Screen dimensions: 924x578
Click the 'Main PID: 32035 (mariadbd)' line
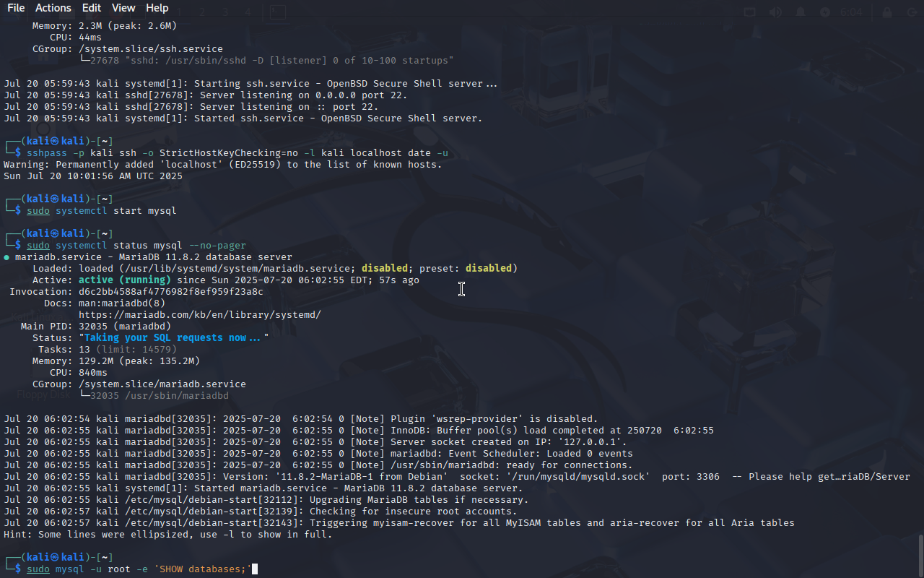tap(96, 327)
